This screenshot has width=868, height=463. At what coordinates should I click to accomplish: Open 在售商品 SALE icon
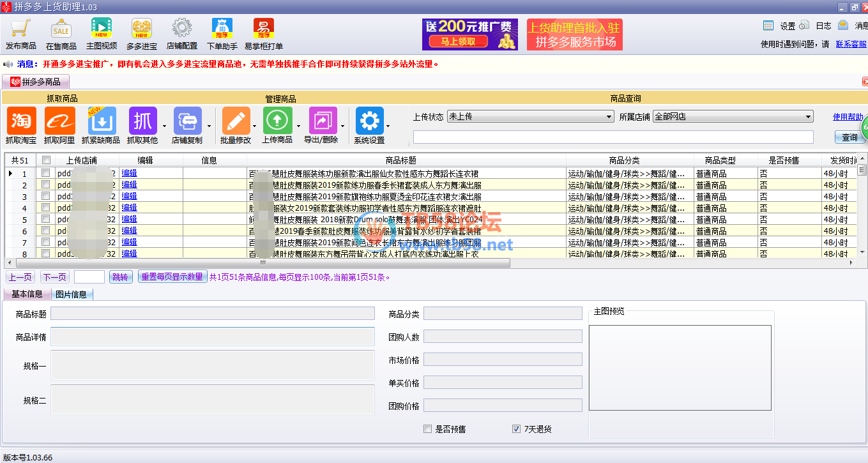(61, 28)
